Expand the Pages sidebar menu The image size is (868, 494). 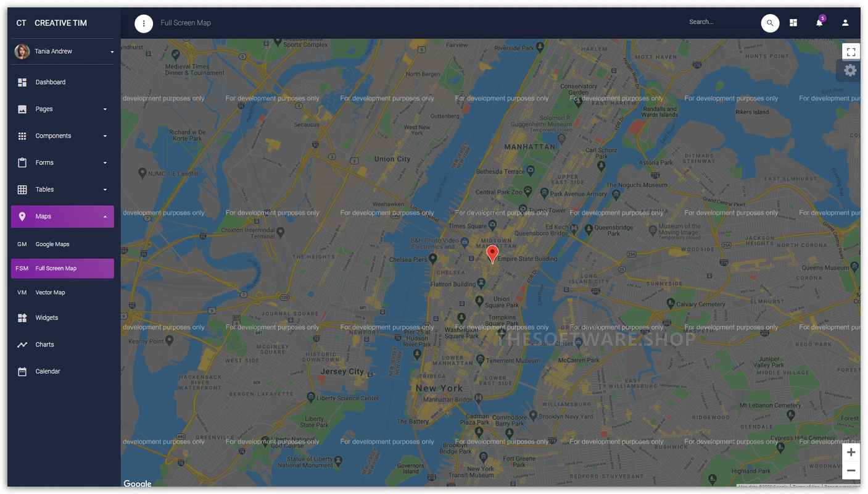point(62,109)
